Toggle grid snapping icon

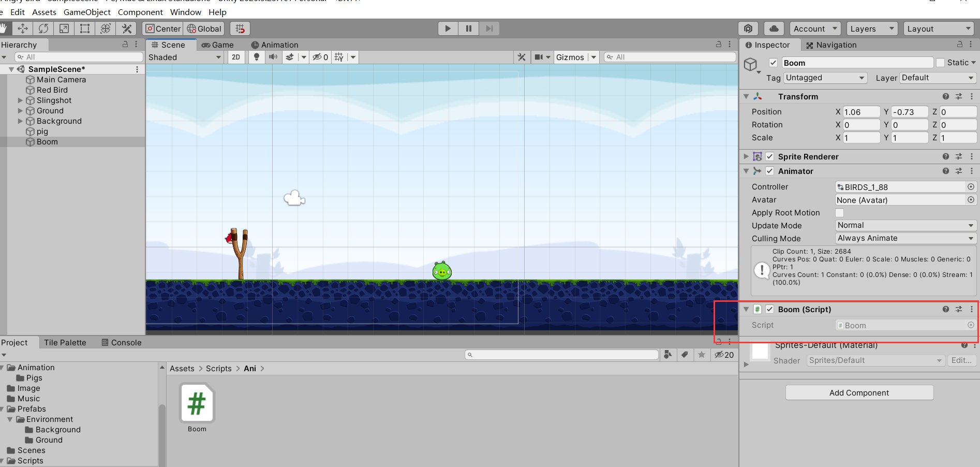pyautogui.click(x=240, y=28)
